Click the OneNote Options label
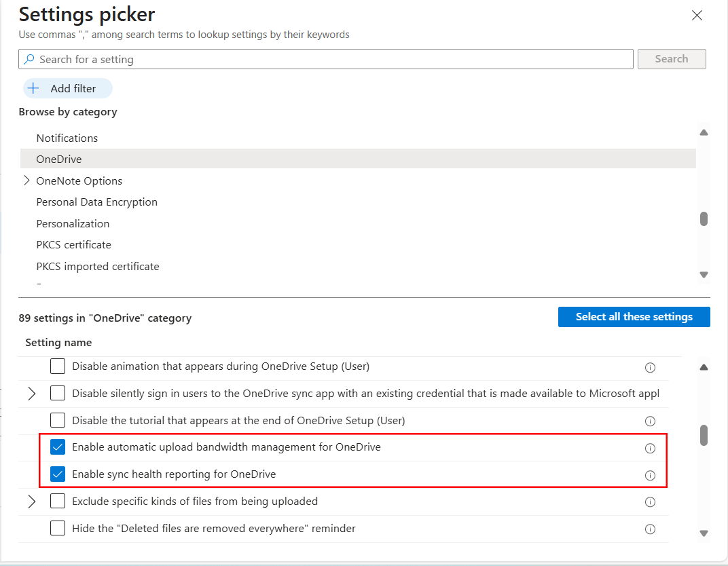 point(79,181)
